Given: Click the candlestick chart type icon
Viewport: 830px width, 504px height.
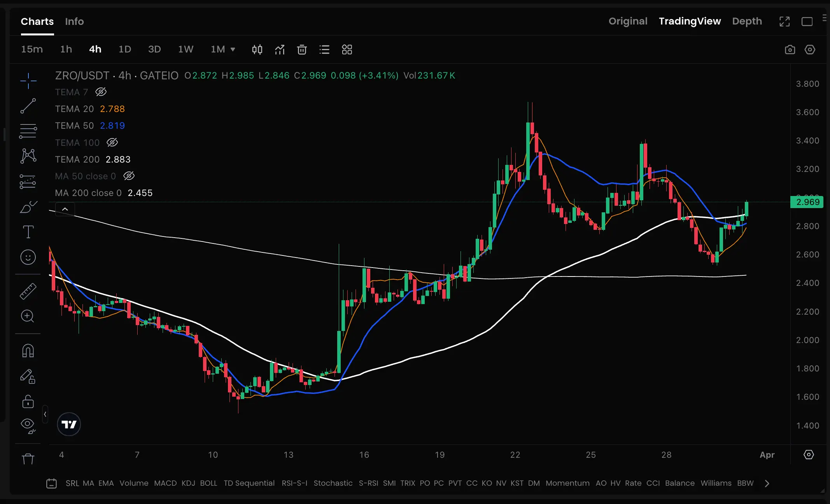Looking at the screenshot, I should pos(257,49).
